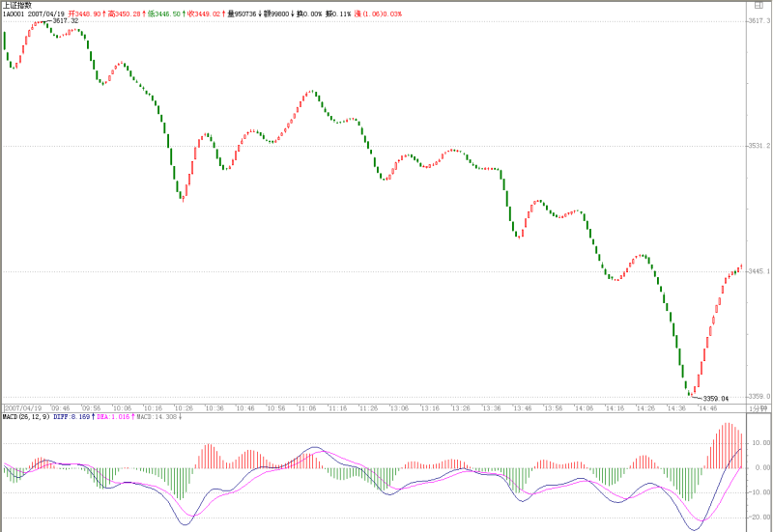Click the date 2007/04/19 in header
Image resolution: width=773 pixels, height=532 pixels.
coord(45,14)
